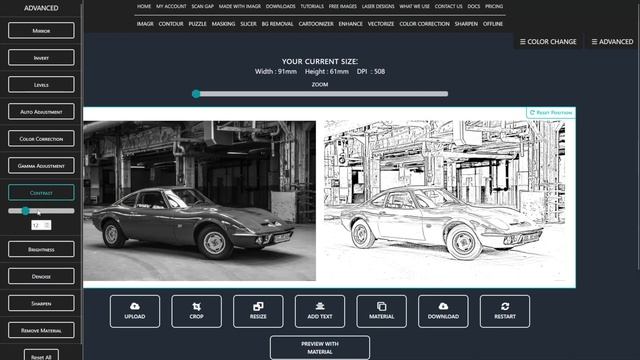The width and height of the screenshot is (640, 360).
Task: Switch to the Contour tool
Action: (x=171, y=24)
